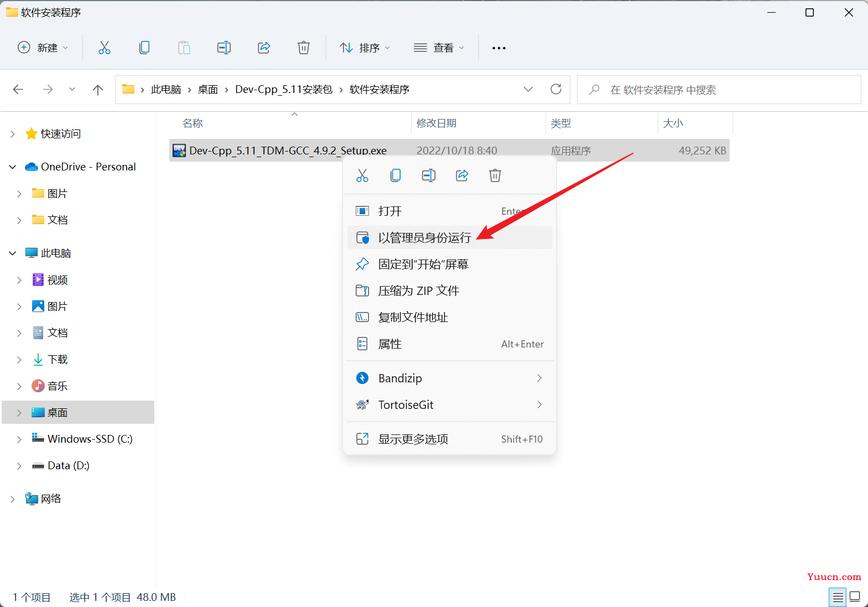Refresh the current folder view
The width and height of the screenshot is (868, 607).
click(556, 89)
